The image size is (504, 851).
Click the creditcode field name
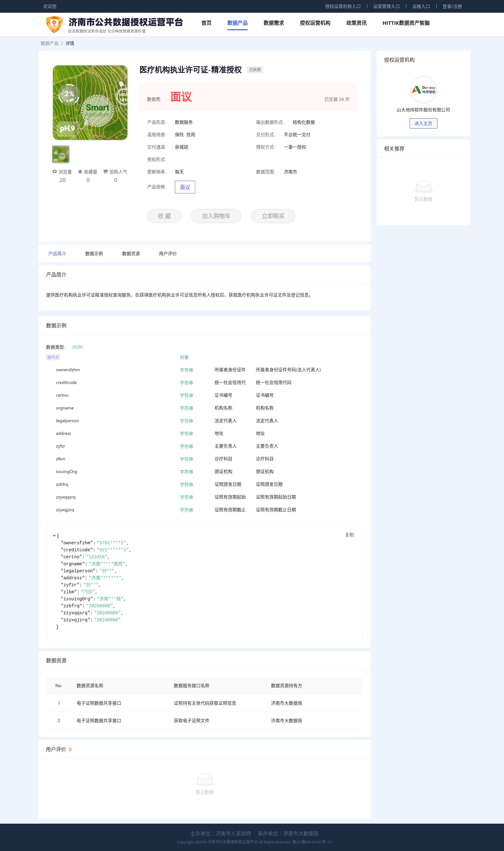coord(66,382)
